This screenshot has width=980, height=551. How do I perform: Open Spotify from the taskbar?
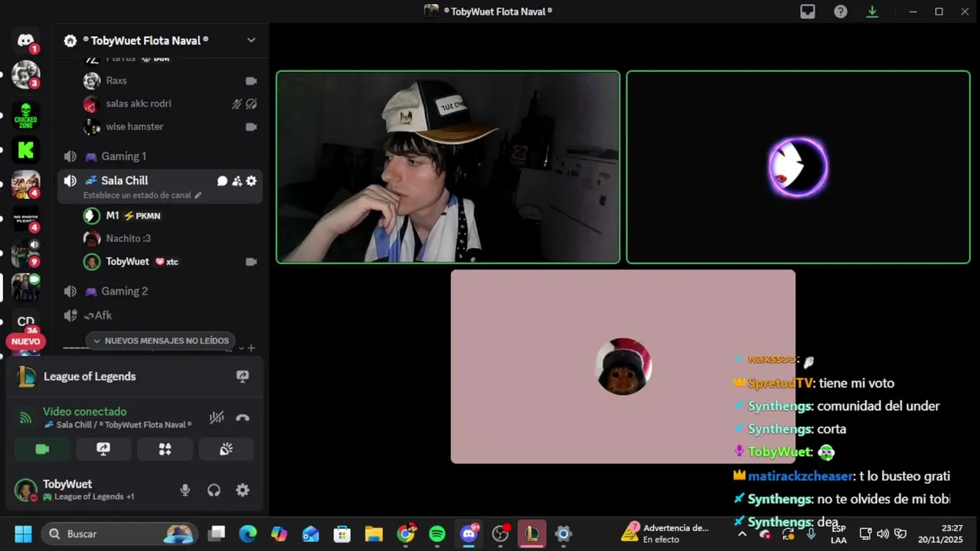(437, 533)
